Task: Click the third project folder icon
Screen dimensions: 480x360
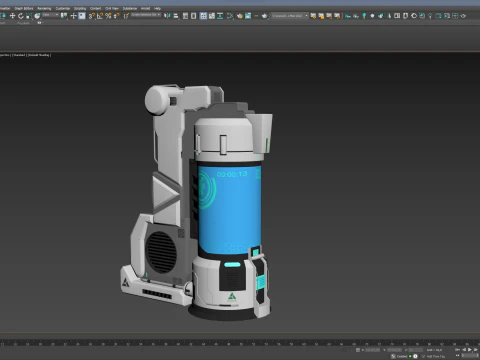Action: click(329, 16)
